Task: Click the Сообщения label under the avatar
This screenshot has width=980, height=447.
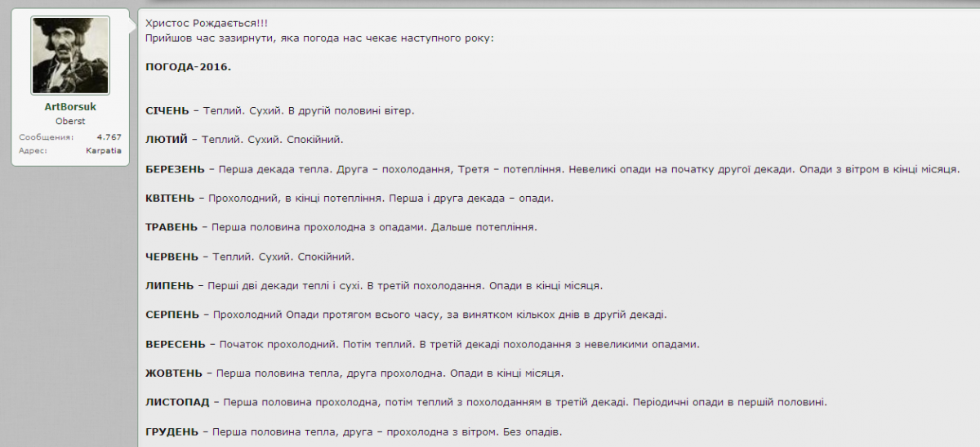Action: point(46,137)
